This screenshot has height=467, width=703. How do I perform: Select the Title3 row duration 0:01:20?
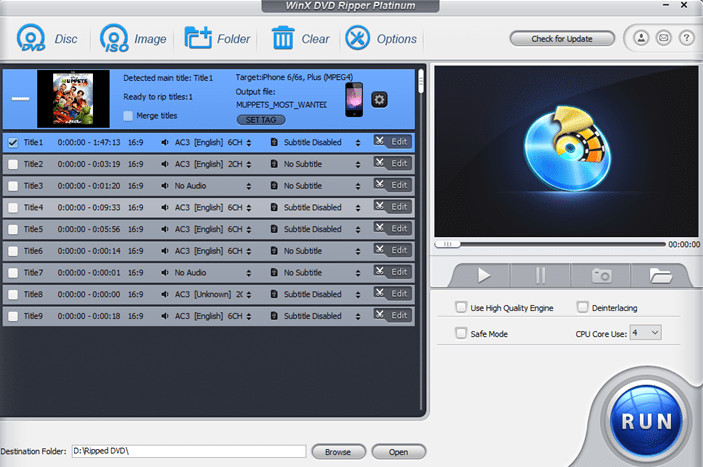[x=89, y=186]
